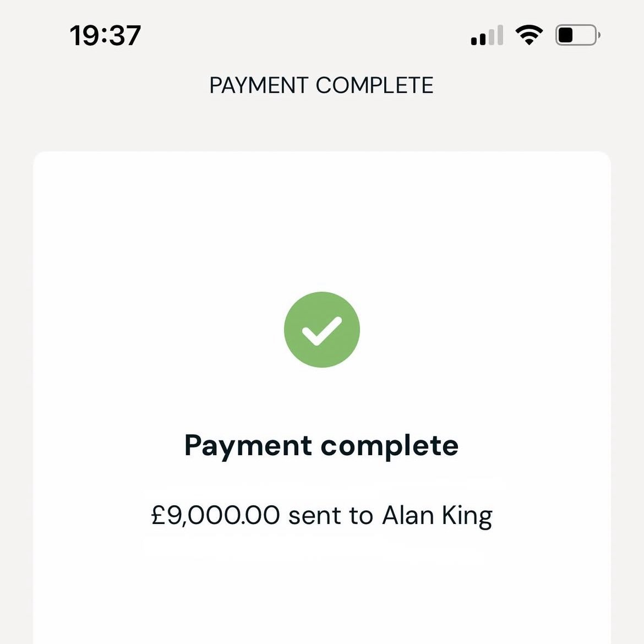Screen dimensions: 644x644
Task: Tap the bold Payment complete heading
Action: tap(321, 445)
